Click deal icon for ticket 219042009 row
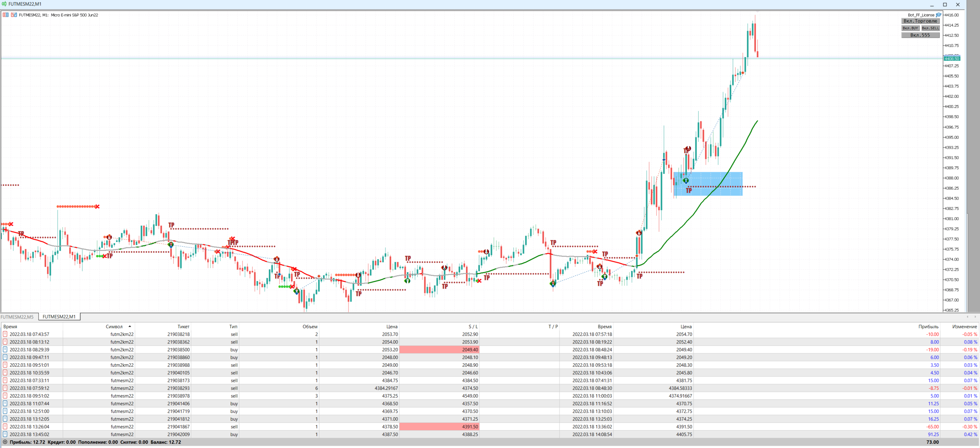This screenshot has width=980, height=448. click(x=5, y=434)
